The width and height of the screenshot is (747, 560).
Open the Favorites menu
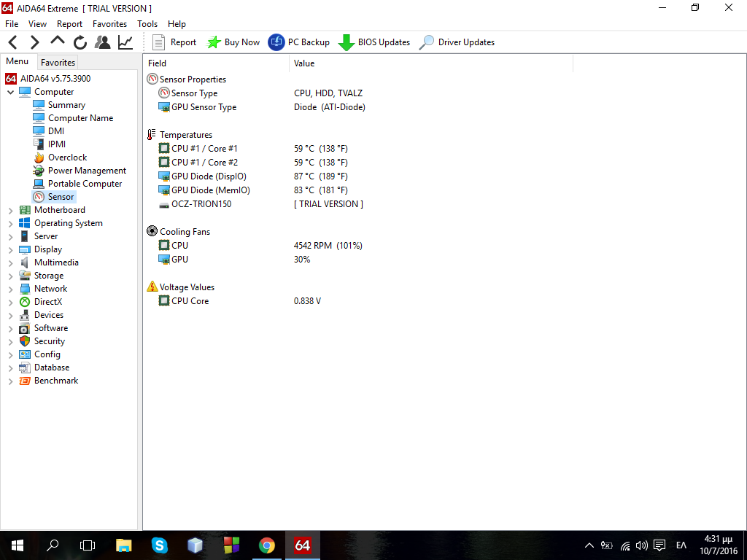pos(109,24)
